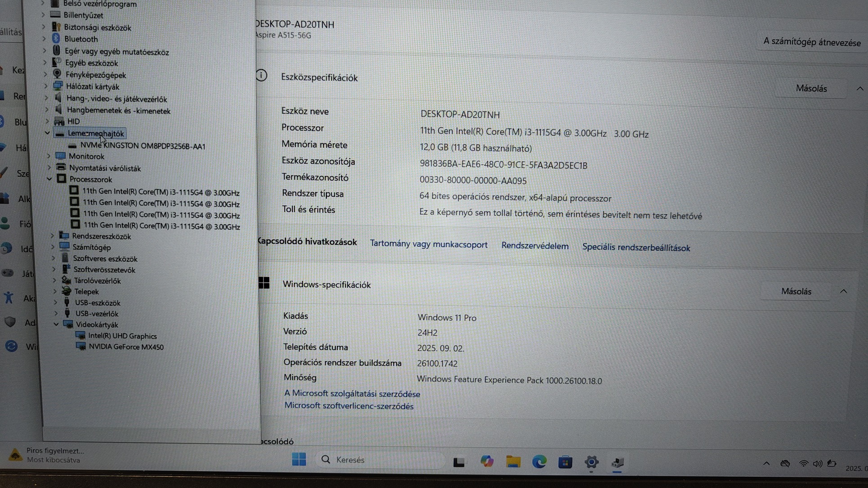868x488 pixels.
Task: Click the NVIDIA GeForce MX450 adapter icon
Action: (81, 346)
